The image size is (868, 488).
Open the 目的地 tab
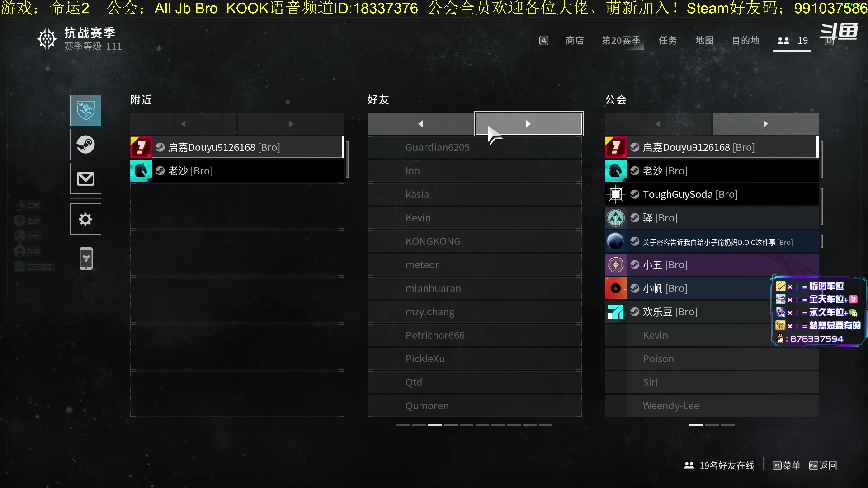click(745, 41)
